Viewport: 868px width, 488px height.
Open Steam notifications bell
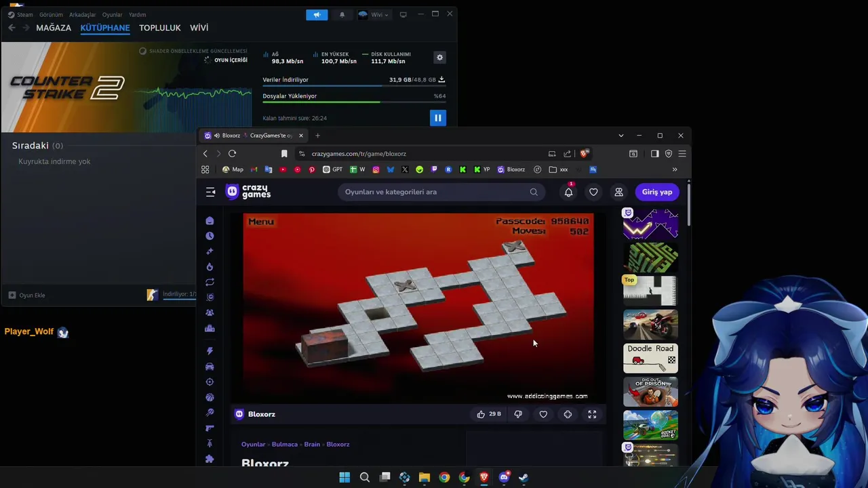342,14
